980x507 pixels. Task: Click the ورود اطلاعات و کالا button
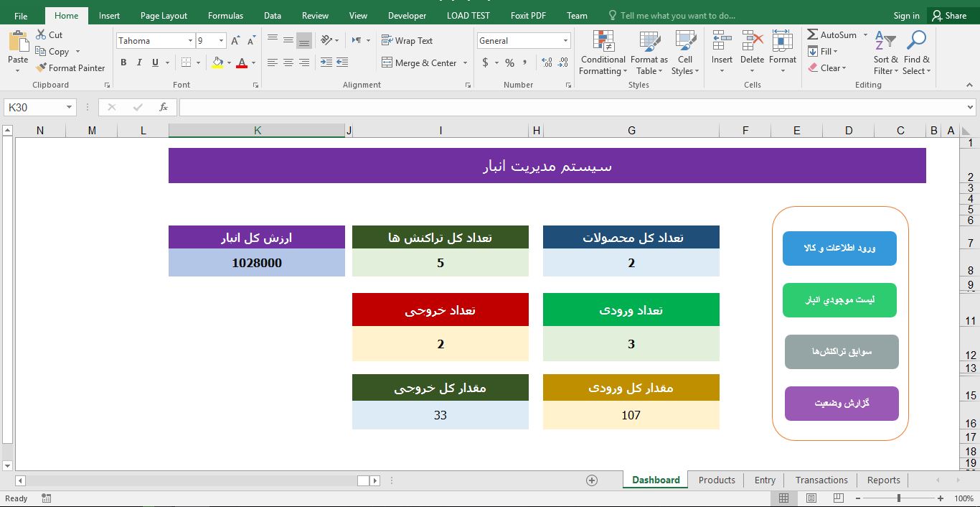pyautogui.click(x=839, y=248)
